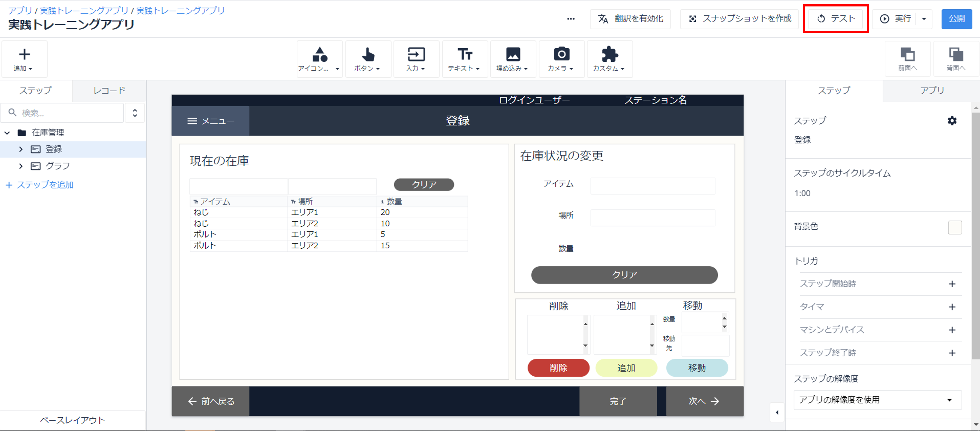Click 前へ戻る button on canvas
Screen dimensions: 980x431
click(210, 401)
